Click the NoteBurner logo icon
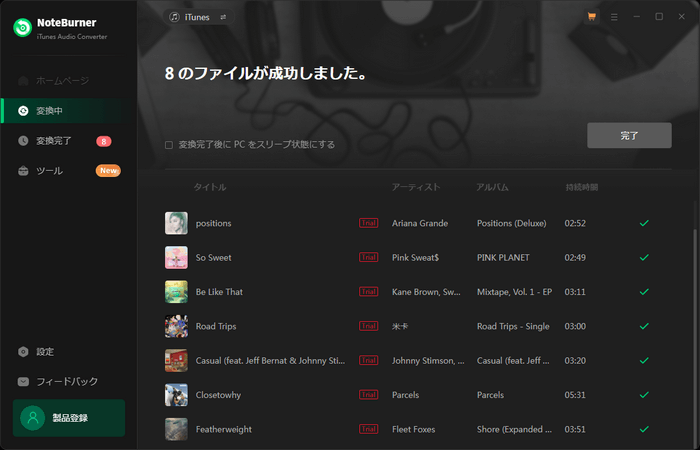This screenshot has width=700, height=450. [x=22, y=28]
